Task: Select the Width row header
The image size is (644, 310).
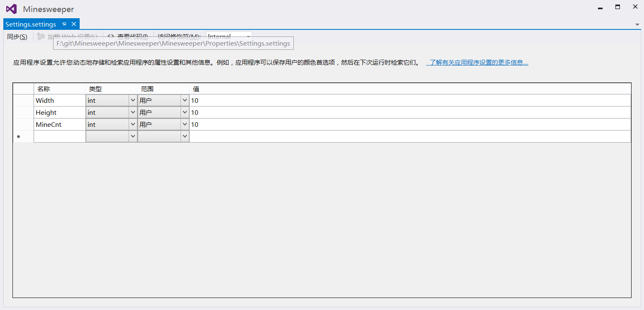Action: point(23,100)
